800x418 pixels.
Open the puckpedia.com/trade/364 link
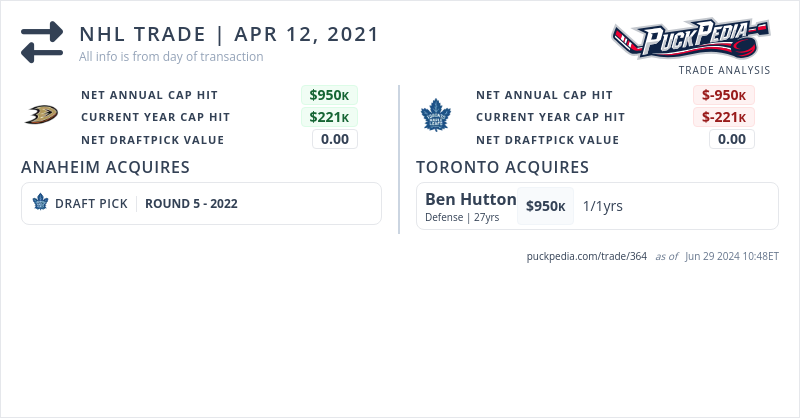(x=587, y=256)
